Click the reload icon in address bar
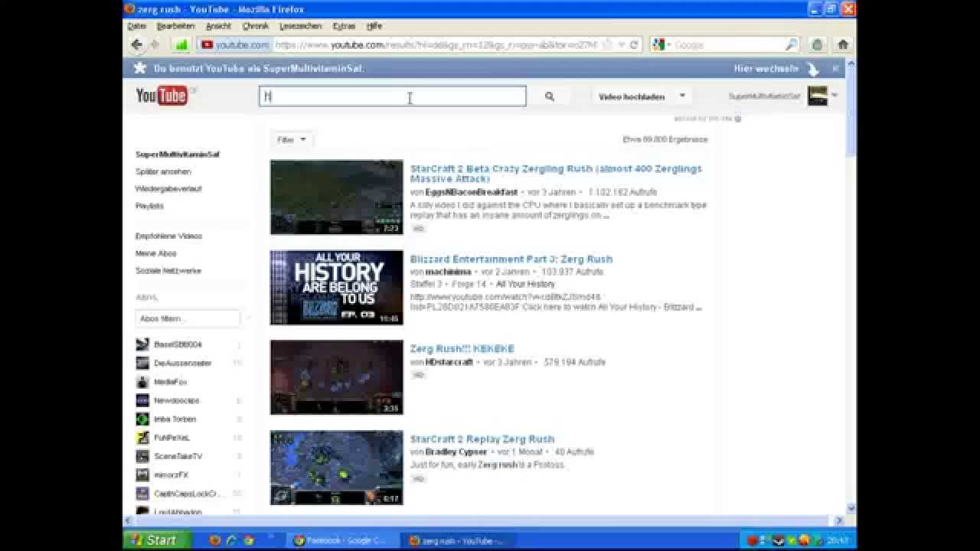This screenshot has height=551, width=980. pos(634,45)
